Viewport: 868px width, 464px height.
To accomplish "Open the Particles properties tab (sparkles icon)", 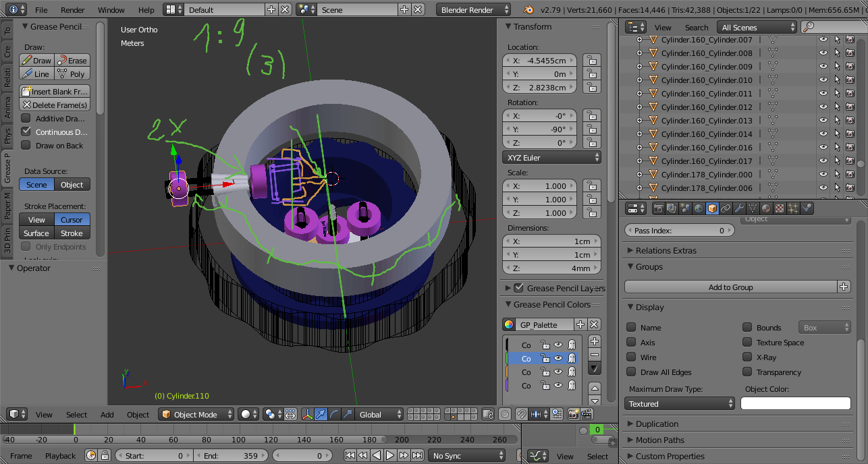I will point(794,208).
